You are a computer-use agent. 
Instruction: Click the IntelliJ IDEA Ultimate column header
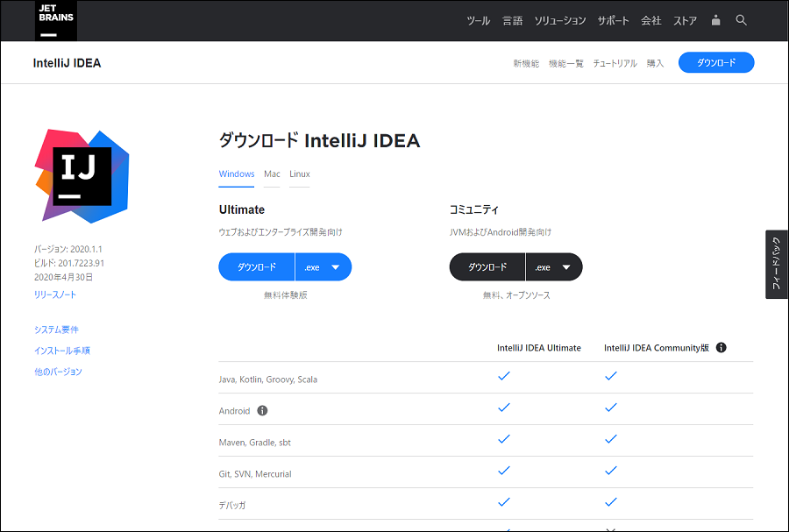(539, 348)
